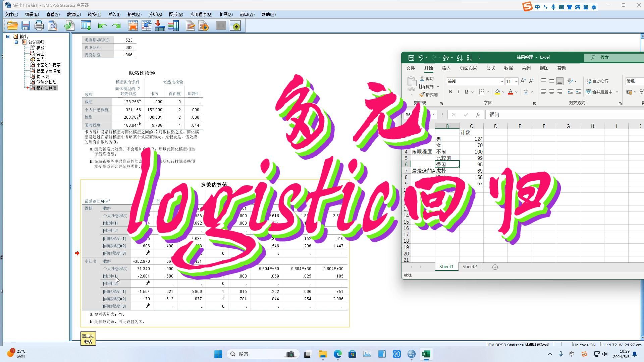This screenshot has width=644, height=362.
Task: Switch to the 插入 ribbon tab in Excel
Action: coord(446,68)
